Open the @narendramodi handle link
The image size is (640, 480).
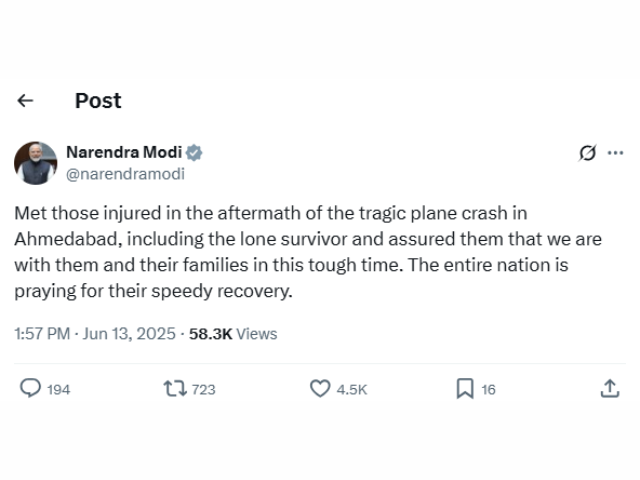tap(125, 173)
